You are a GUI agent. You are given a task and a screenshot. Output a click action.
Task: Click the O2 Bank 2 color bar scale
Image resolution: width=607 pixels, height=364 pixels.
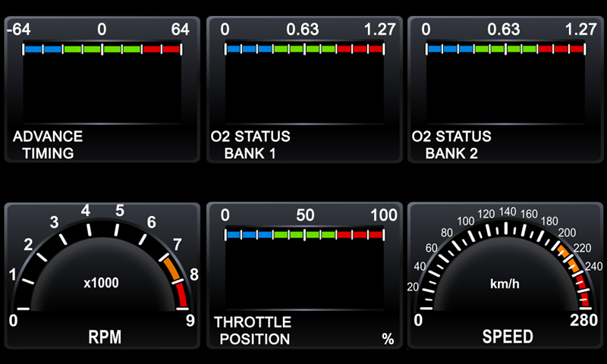505,49
